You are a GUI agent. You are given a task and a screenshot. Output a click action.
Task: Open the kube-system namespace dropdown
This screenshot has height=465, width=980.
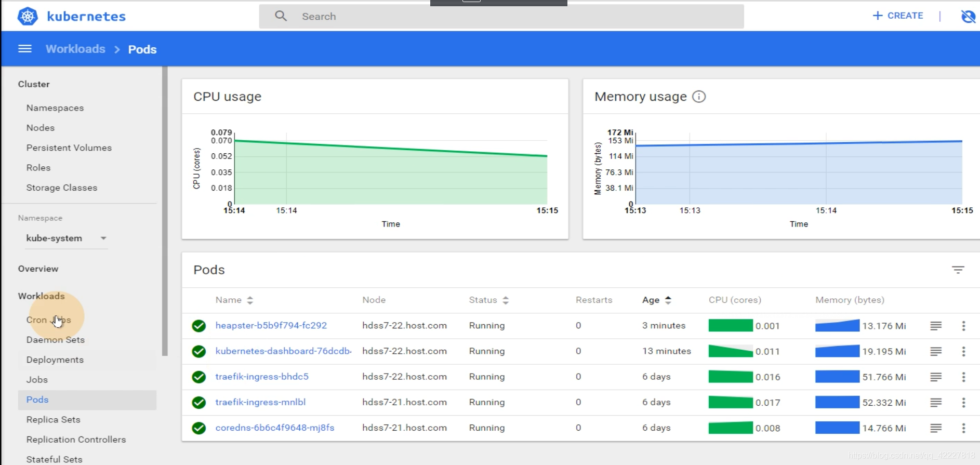click(x=67, y=238)
